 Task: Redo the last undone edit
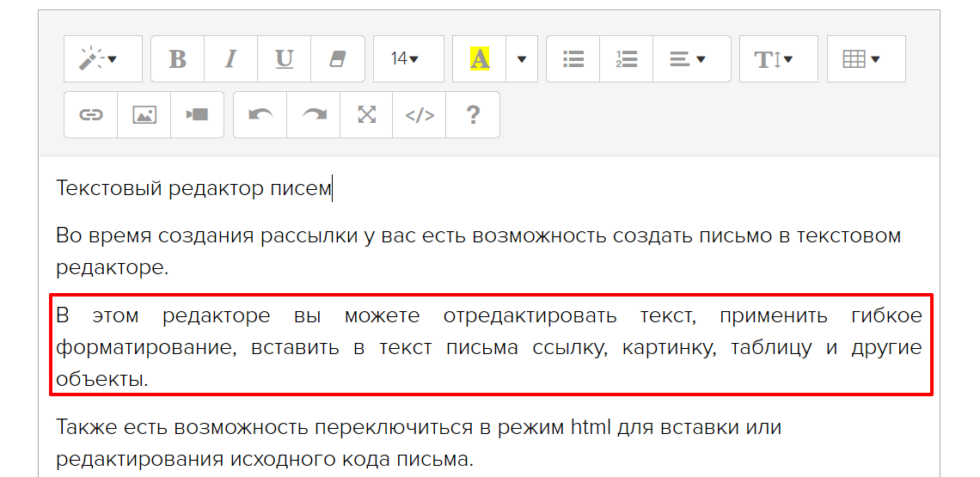click(314, 114)
